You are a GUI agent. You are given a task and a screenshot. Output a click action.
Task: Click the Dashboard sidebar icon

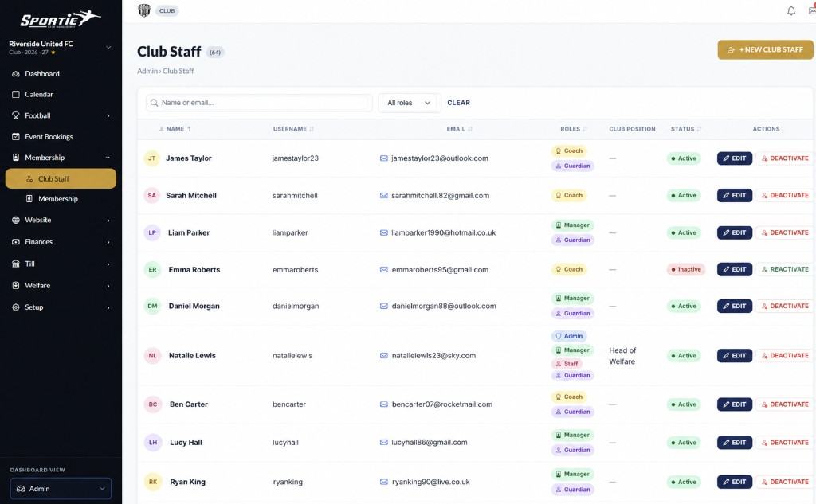[16, 74]
